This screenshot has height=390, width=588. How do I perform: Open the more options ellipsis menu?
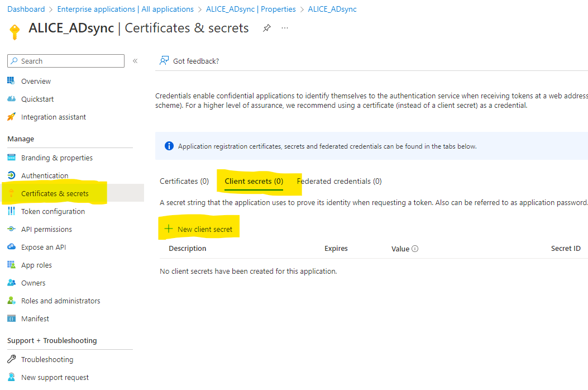[x=285, y=28]
